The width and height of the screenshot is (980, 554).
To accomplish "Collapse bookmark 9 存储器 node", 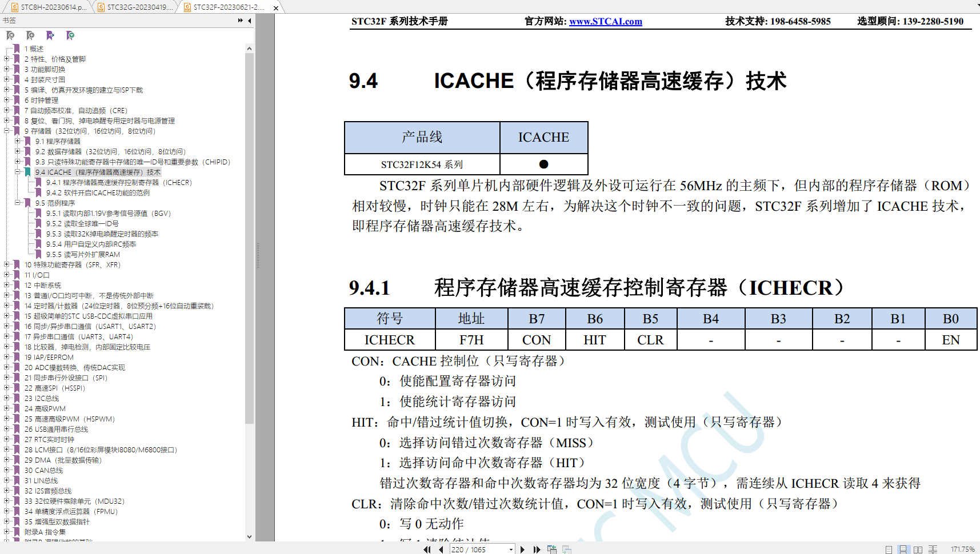I will (x=7, y=131).
